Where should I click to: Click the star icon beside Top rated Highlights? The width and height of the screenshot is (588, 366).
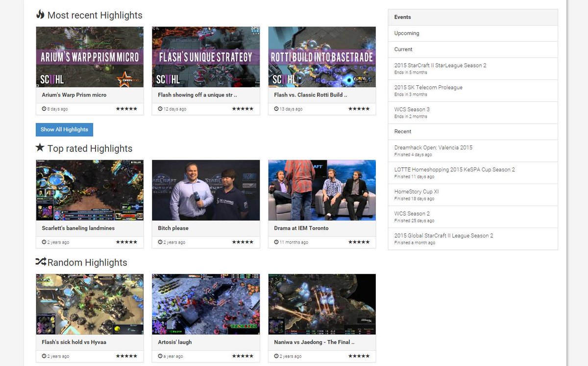40,147
